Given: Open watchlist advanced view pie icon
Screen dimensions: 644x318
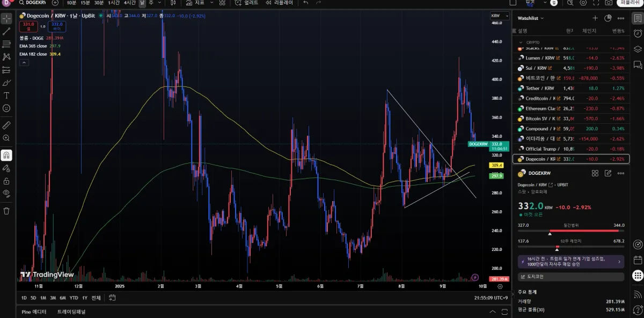Looking at the screenshot, I should [x=608, y=18].
